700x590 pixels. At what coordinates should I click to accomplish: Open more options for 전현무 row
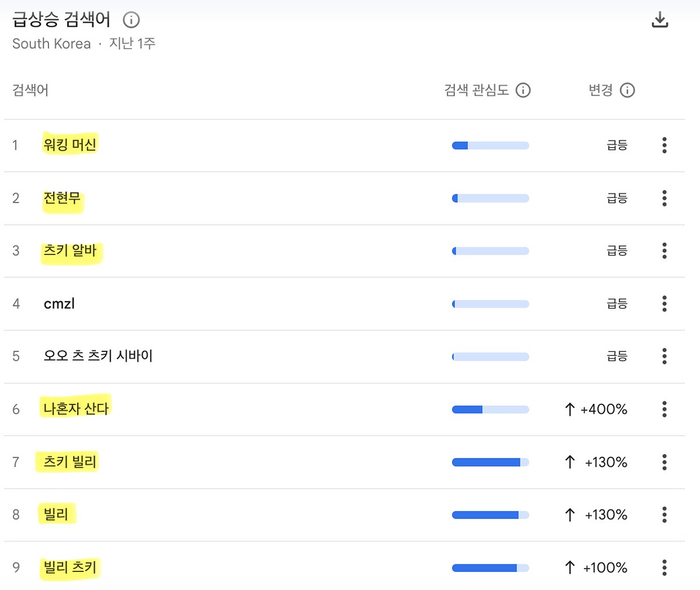[664, 198]
